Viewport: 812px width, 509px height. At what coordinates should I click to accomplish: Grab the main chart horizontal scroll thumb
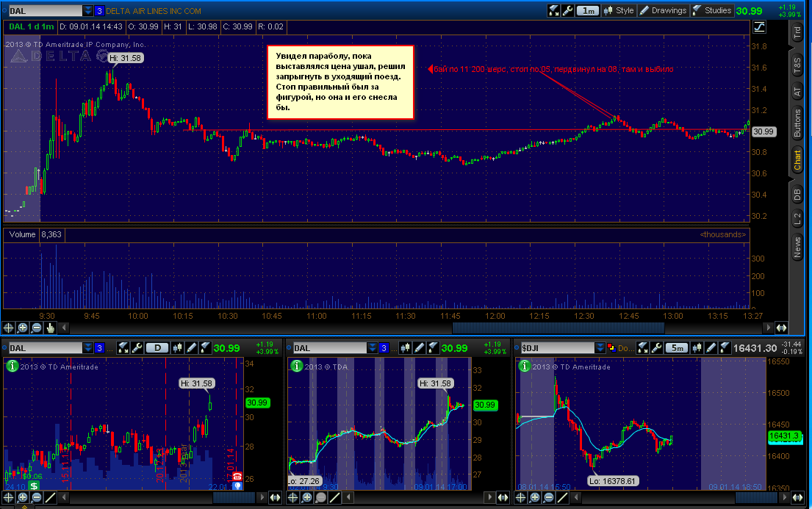click(x=558, y=328)
